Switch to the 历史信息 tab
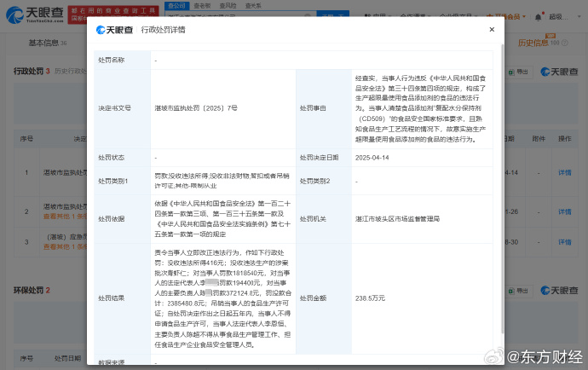This screenshot has height=370, width=588. point(539,43)
